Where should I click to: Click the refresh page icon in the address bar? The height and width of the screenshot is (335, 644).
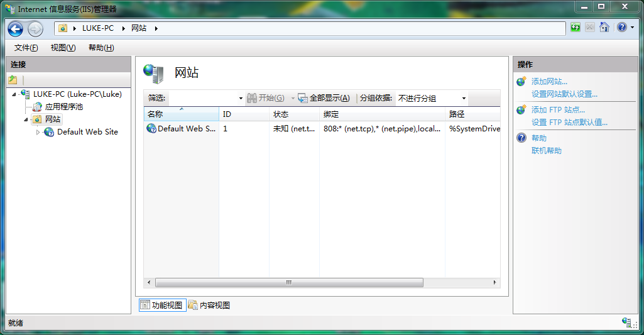(576, 28)
